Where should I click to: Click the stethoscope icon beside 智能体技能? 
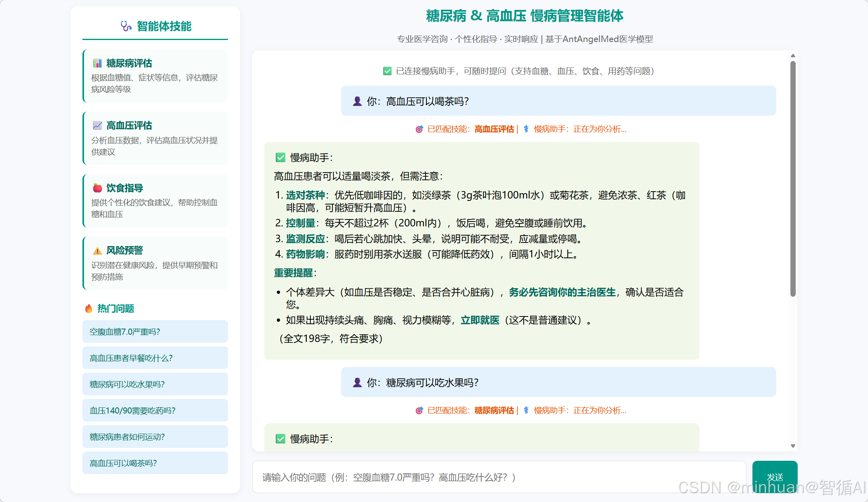tap(126, 26)
